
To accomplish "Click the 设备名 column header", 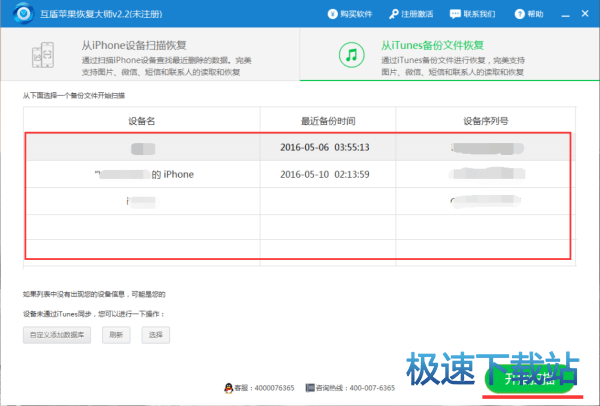I will click(142, 121).
